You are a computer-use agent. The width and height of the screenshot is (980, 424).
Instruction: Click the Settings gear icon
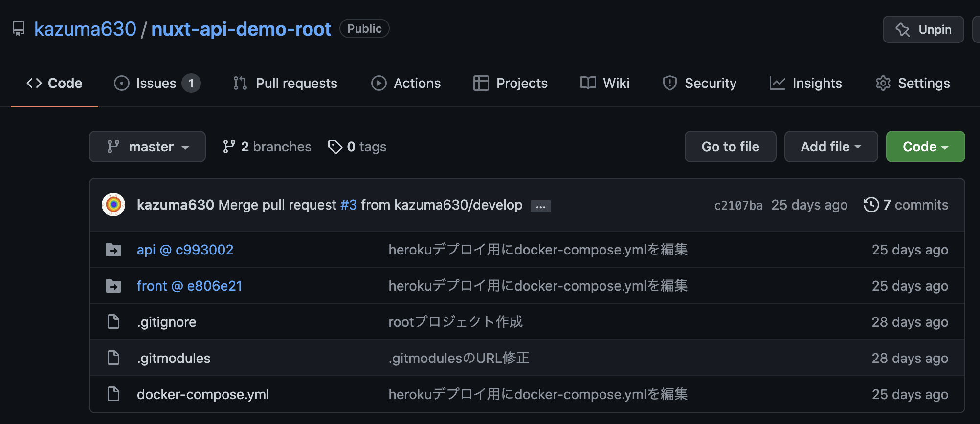click(x=883, y=83)
